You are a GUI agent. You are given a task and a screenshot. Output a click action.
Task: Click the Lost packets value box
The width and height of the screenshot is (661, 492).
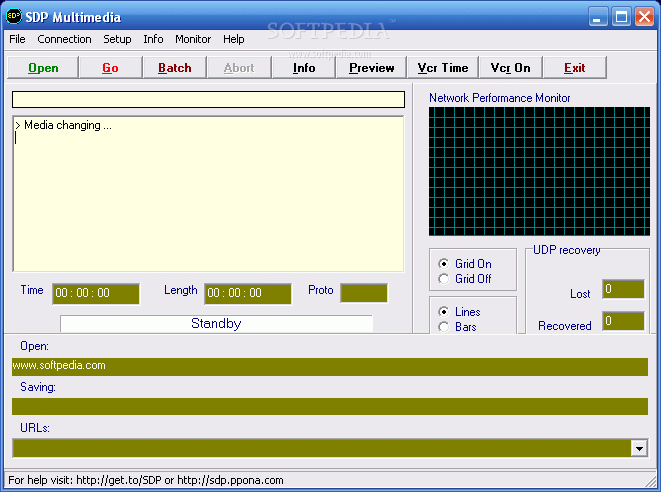(623, 289)
